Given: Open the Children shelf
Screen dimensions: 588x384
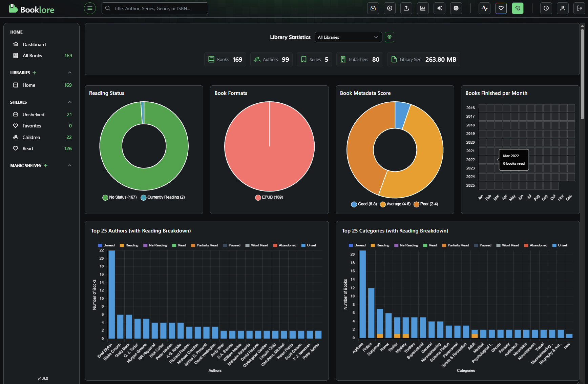Looking at the screenshot, I should (31, 137).
